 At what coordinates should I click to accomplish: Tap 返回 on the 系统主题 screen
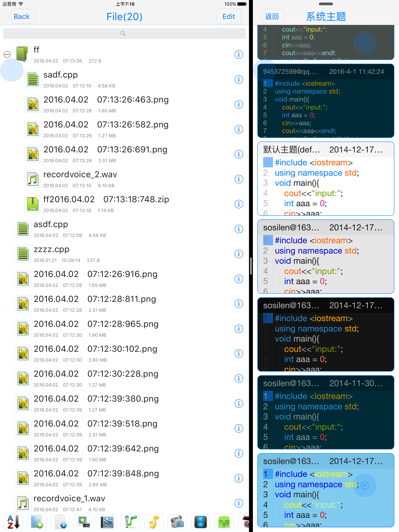point(272,16)
